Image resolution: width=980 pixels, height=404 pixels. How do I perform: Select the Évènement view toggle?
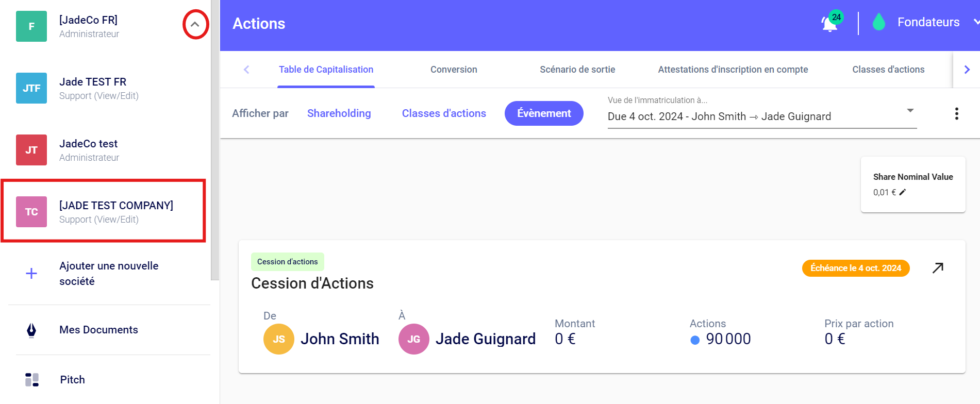pyautogui.click(x=543, y=113)
